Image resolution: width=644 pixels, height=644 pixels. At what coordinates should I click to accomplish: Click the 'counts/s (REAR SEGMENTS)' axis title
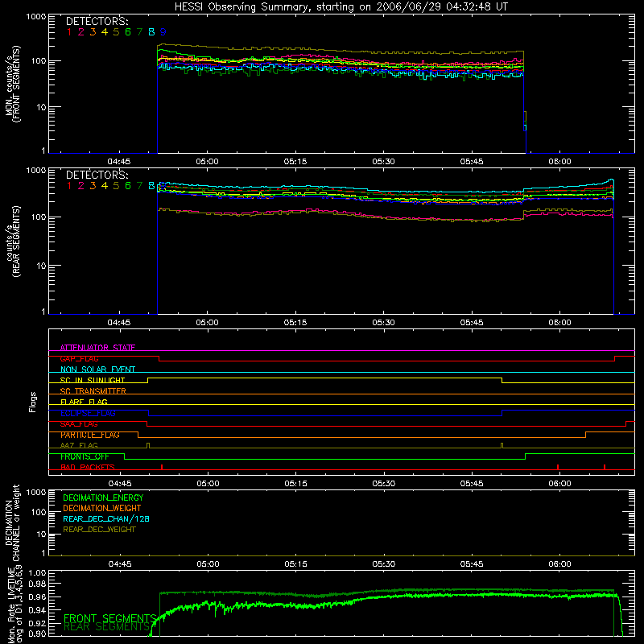click(x=13, y=241)
